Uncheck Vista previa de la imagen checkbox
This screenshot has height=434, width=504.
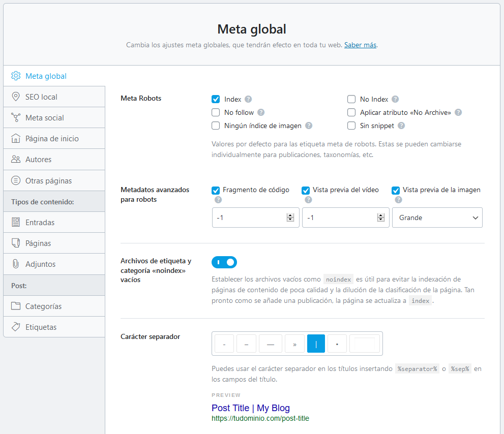click(x=396, y=191)
